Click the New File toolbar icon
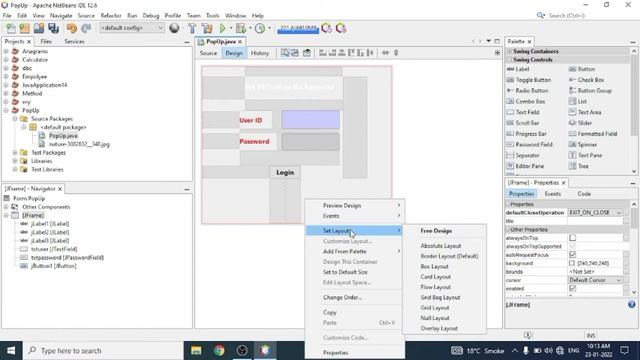 pos(11,28)
